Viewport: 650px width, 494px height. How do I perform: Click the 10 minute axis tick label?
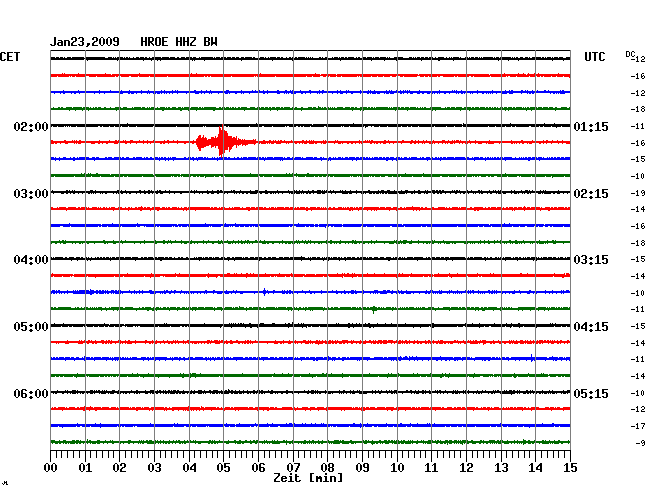pos(397,468)
